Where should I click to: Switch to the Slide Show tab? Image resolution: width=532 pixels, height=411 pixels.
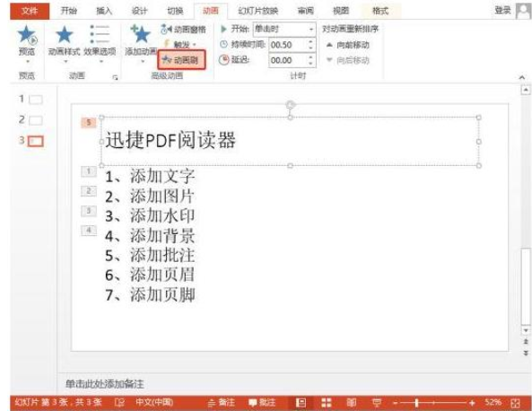pyautogui.click(x=257, y=11)
